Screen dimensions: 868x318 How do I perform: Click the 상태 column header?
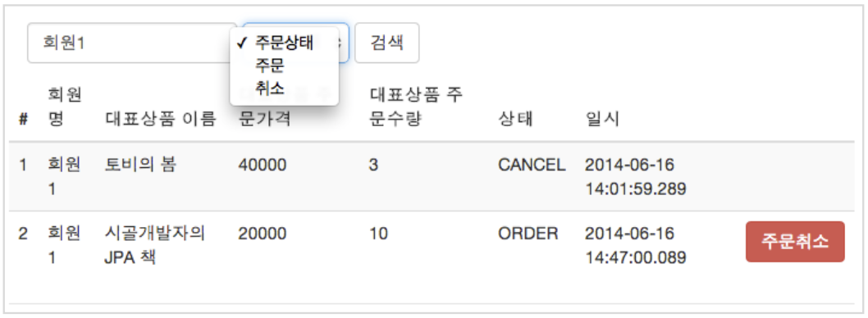[x=515, y=120]
